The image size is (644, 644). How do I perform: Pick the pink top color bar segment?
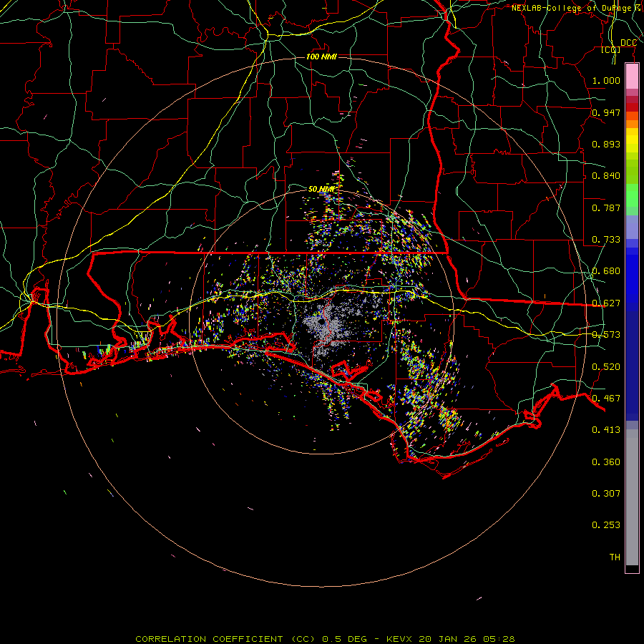[632, 75]
